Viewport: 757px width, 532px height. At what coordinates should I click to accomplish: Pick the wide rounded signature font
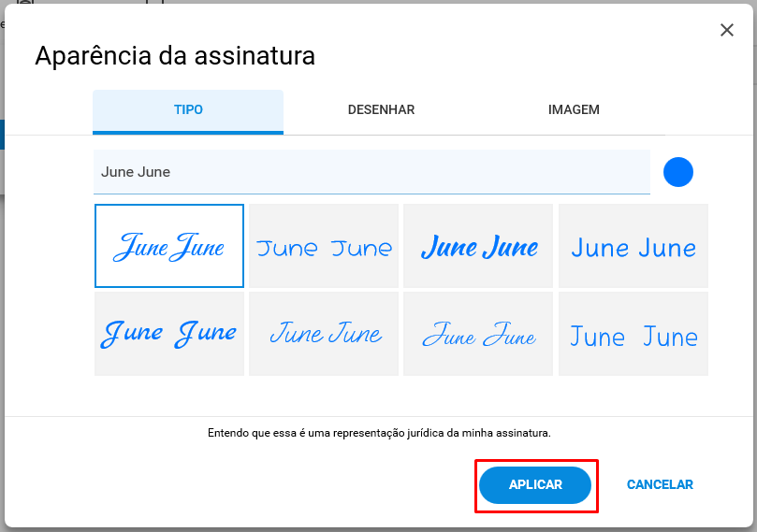click(324, 246)
